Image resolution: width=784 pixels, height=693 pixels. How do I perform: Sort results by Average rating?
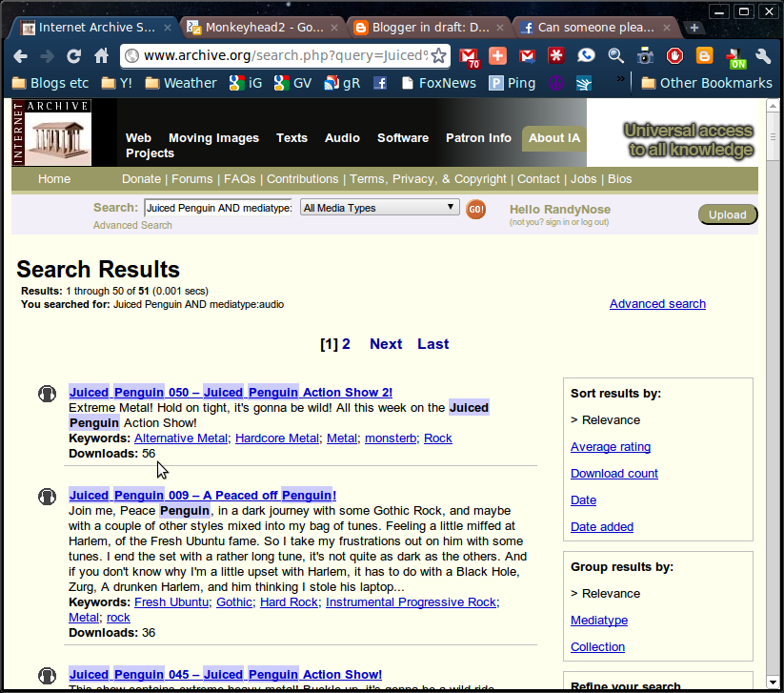[x=611, y=447]
